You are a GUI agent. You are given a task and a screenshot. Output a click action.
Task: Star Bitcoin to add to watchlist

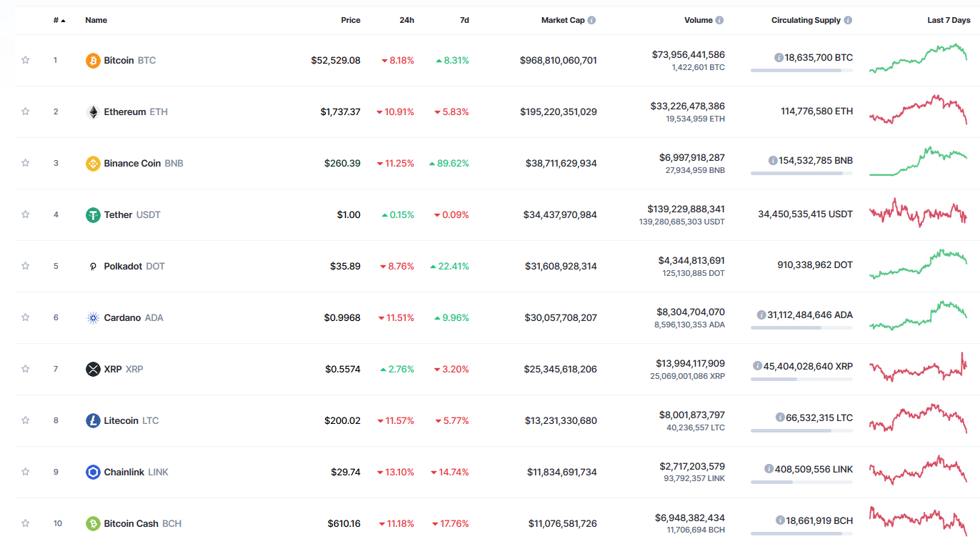tap(26, 60)
